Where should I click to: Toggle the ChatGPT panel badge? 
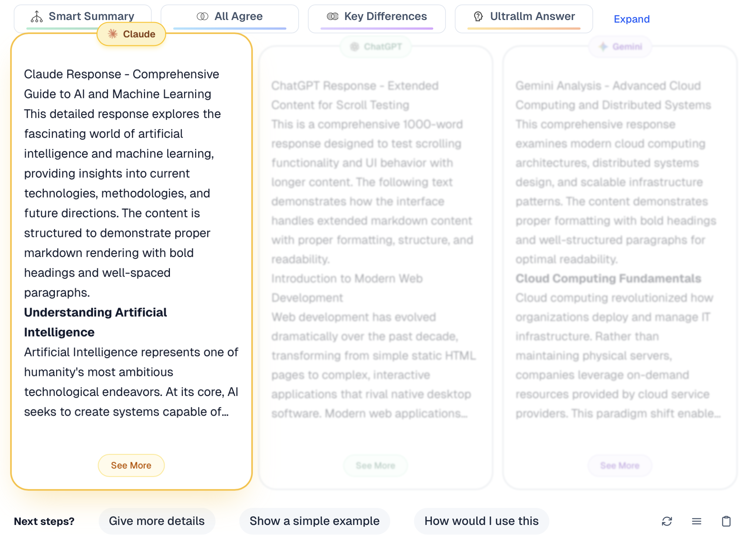coord(376,47)
